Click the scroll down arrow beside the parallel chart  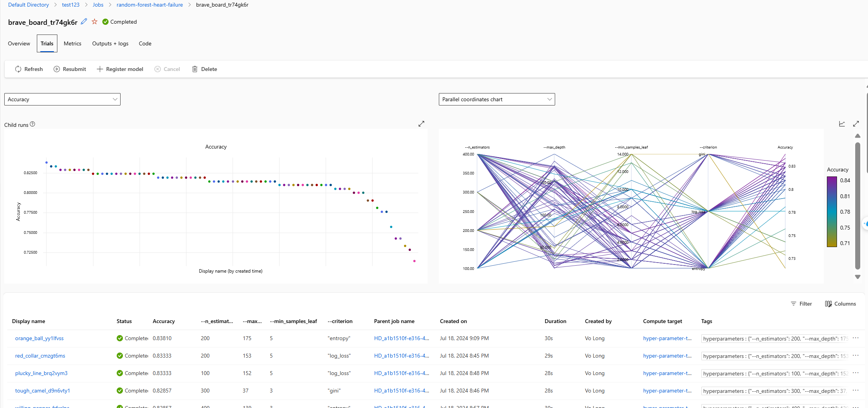tap(858, 277)
